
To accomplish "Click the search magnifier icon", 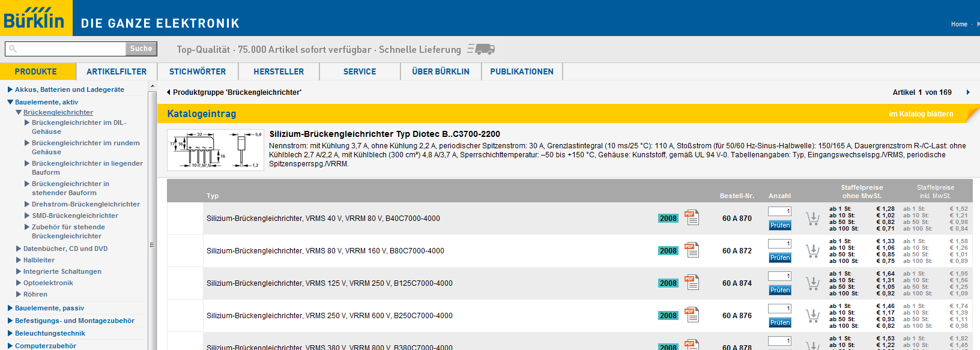I will 13,49.
